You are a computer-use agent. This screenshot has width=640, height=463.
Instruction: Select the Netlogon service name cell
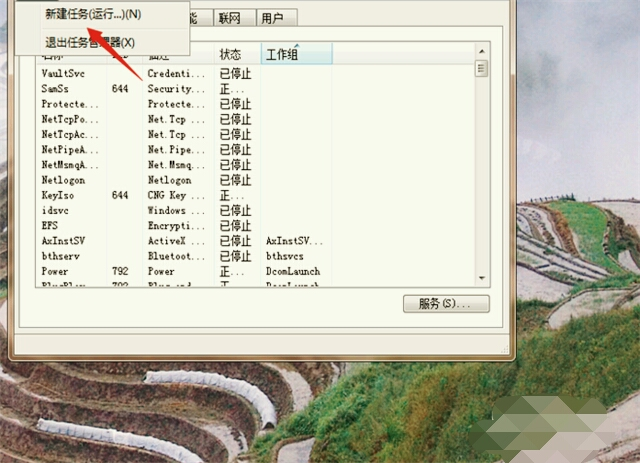(x=63, y=180)
